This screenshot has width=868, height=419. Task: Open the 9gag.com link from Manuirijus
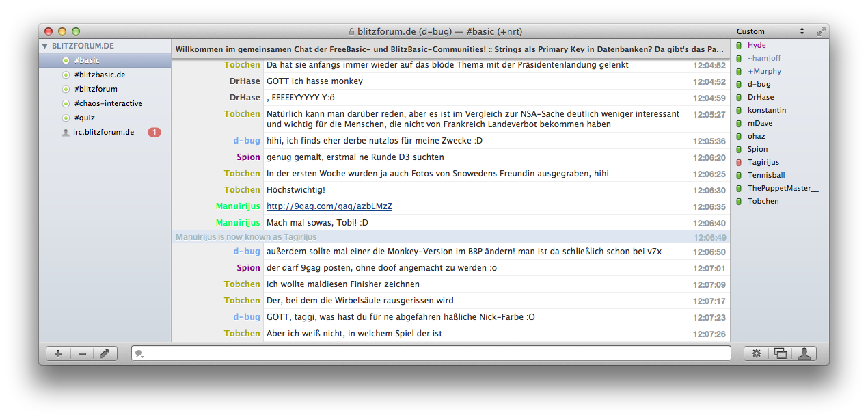329,206
